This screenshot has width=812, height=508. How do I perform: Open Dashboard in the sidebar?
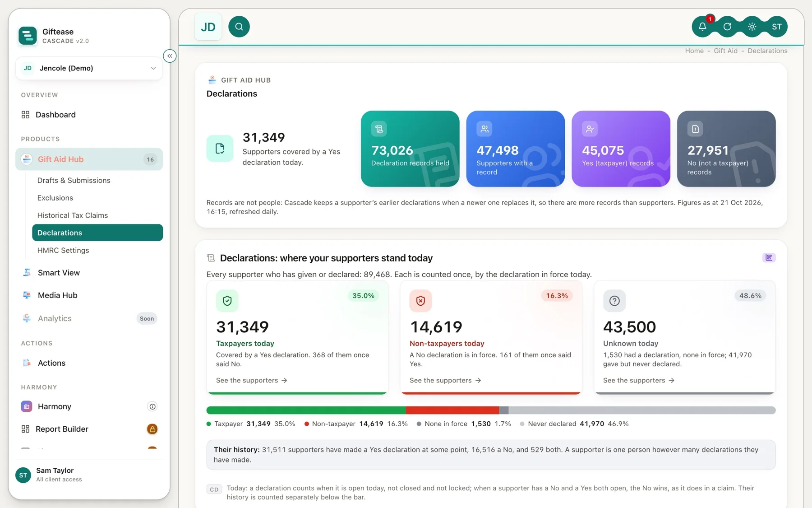click(x=89, y=115)
